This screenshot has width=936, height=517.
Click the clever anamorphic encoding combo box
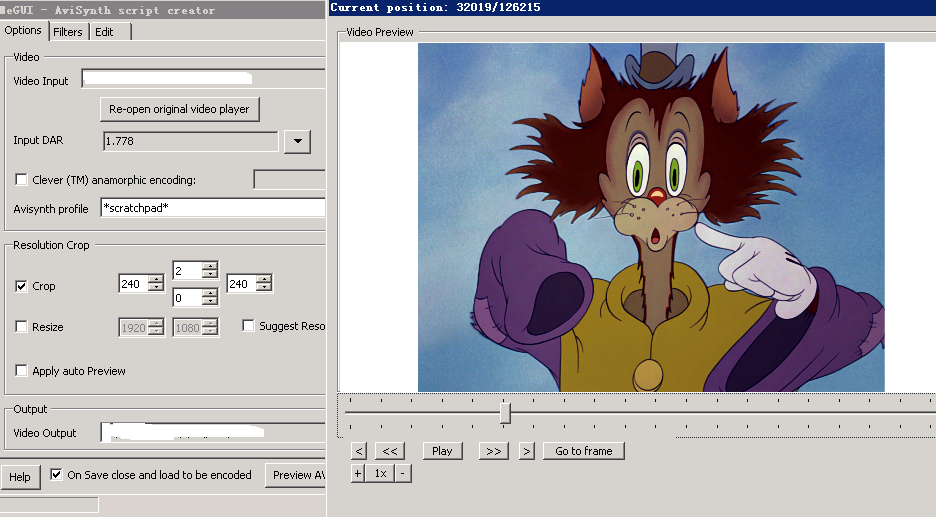tap(290, 179)
